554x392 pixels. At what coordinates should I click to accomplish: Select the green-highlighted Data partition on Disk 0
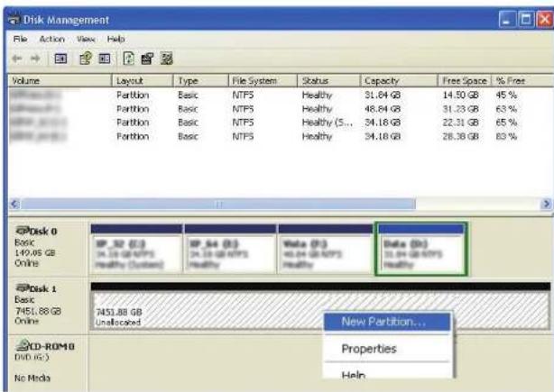(x=420, y=249)
